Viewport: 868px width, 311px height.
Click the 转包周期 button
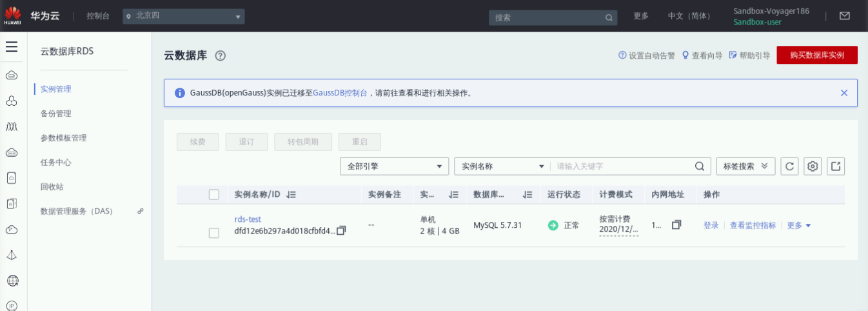pyautogui.click(x=303, y=142)
